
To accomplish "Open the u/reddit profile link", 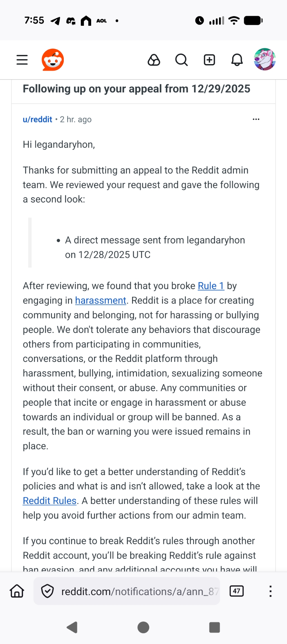I will click(x=37, y=119).
